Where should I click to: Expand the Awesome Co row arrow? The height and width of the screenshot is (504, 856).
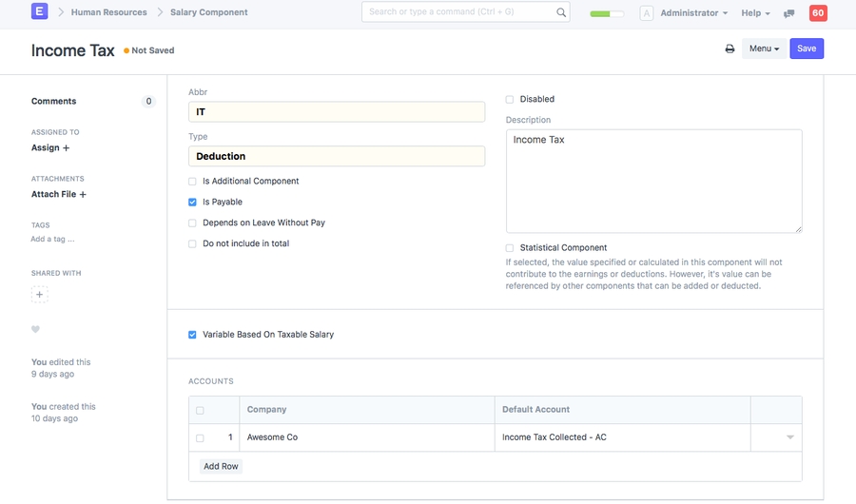click(x=789, y=437)
